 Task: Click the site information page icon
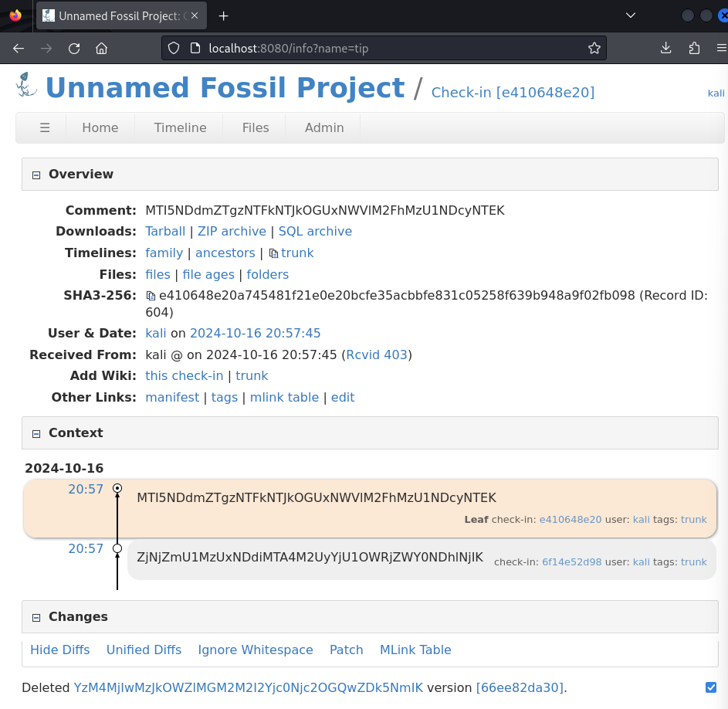tap(195, 49)
